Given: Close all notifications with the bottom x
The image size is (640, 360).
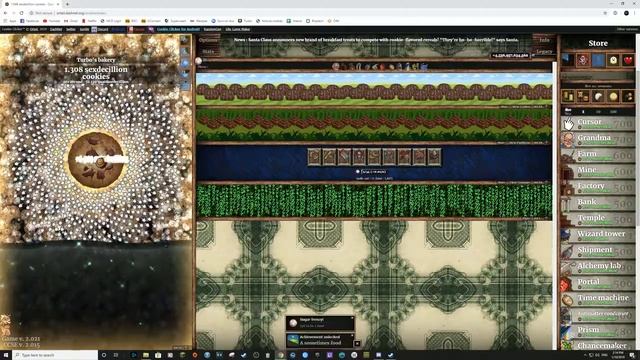Looking at the screenshot, I should point(357,344).
